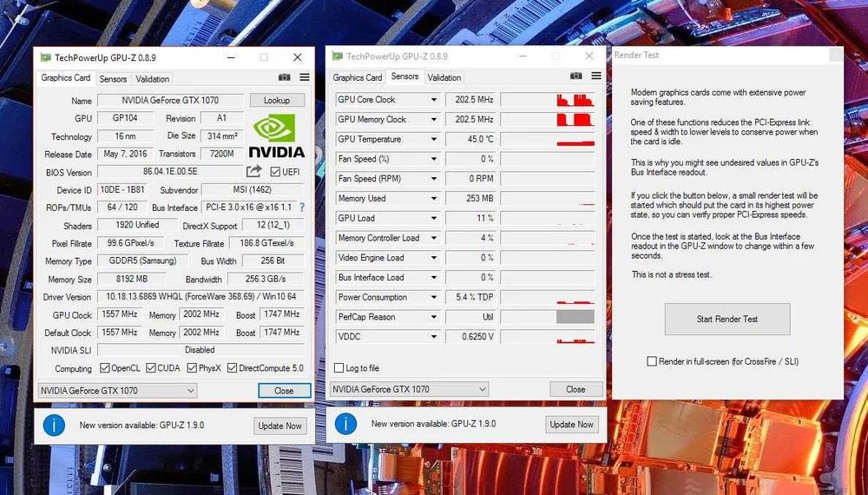868x495 pixels.
Task: Click Close button in Sensors window
Action: pyautogui.click(x=575, y=389)
